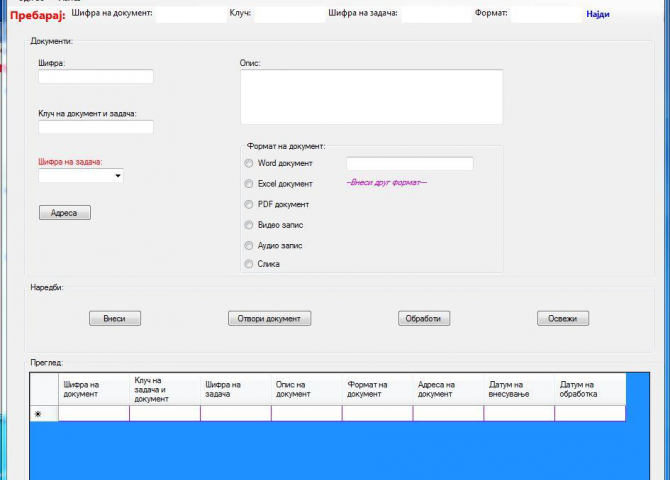Click the Отвори документ button
The height and width of the screenshot is (480, 670).
coord(269,318)
